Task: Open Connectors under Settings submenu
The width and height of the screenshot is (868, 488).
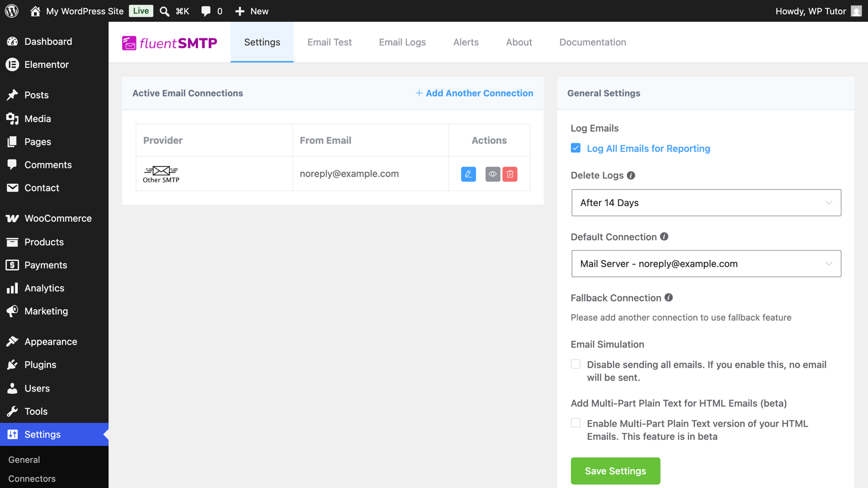Action: click(32, 479)
